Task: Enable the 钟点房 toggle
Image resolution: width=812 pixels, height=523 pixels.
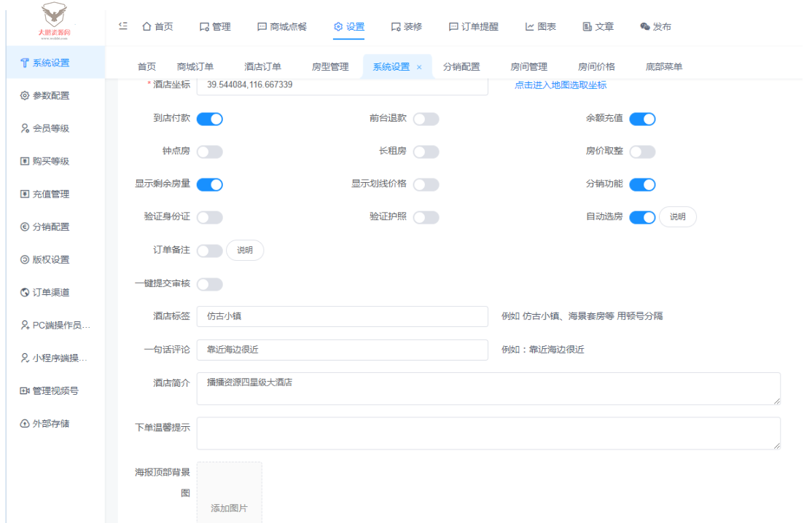Action: 210,152
